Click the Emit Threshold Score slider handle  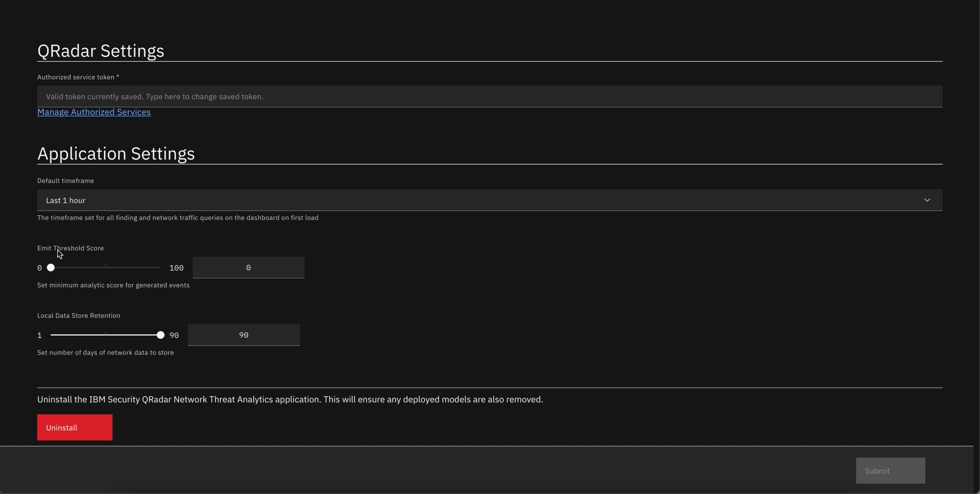[51, 268]
